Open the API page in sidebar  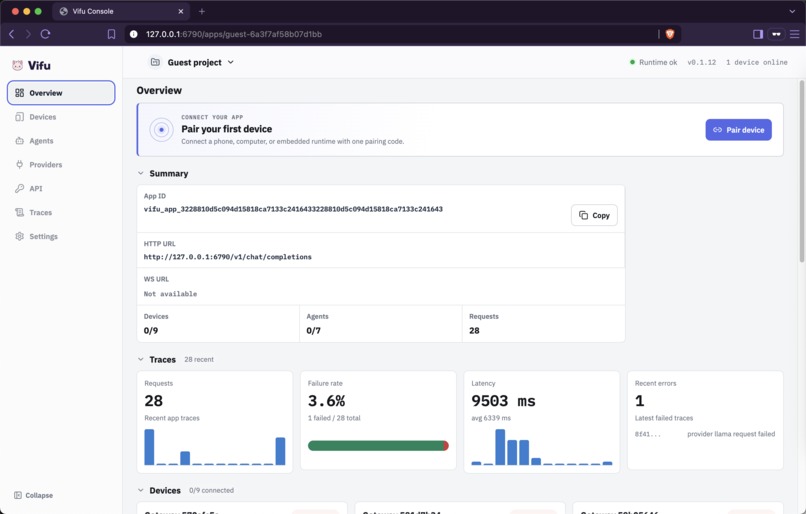click(x=61, y=188)
